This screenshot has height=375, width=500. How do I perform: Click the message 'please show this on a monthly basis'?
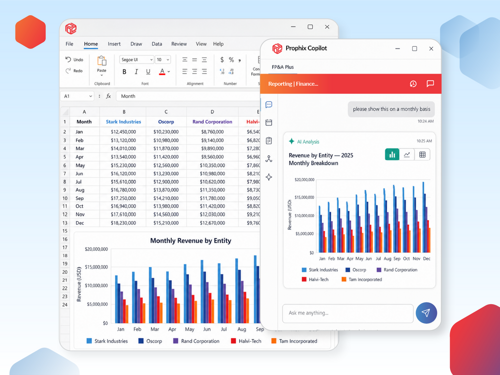[x=391, y=109]
